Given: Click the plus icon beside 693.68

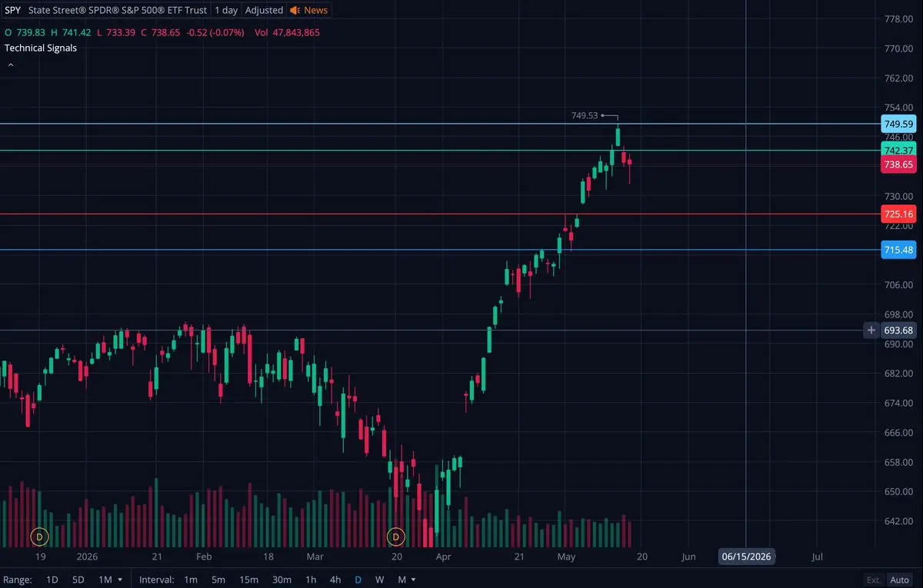Looking at the screenshot, I should coord(871,331).
